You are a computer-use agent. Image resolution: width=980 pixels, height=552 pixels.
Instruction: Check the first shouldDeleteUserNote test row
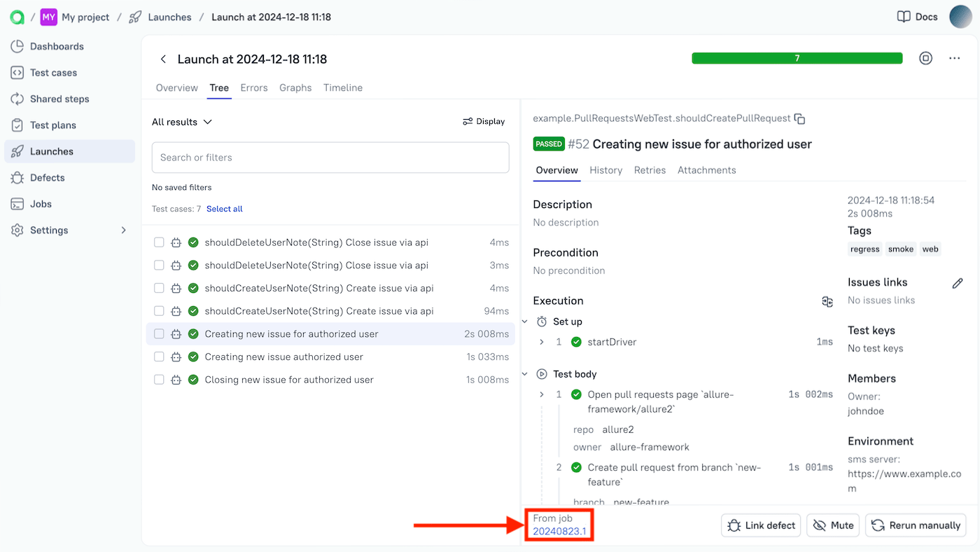pos(158,242)
